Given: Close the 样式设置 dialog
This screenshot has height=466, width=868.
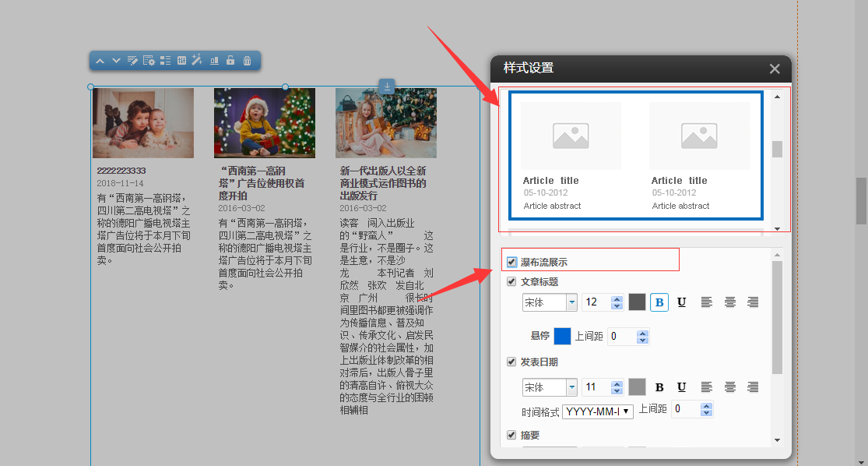Looking at the screenshot, I should [775, 69].
